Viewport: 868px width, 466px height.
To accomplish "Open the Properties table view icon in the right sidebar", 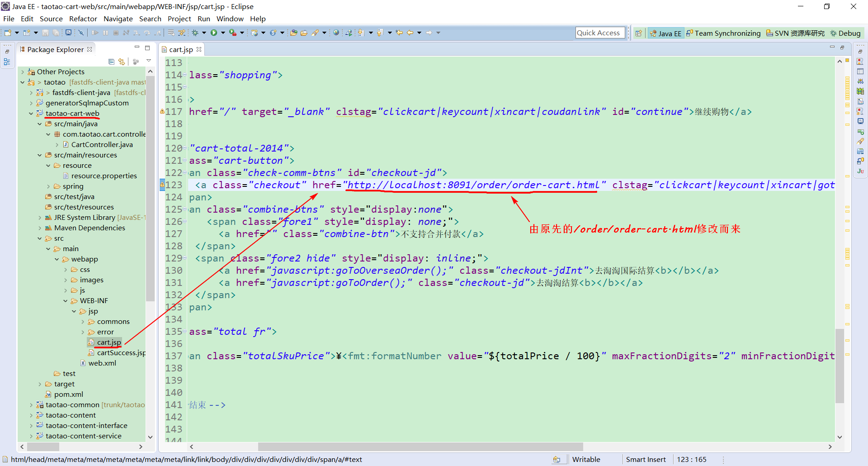I will pos(860,71).
